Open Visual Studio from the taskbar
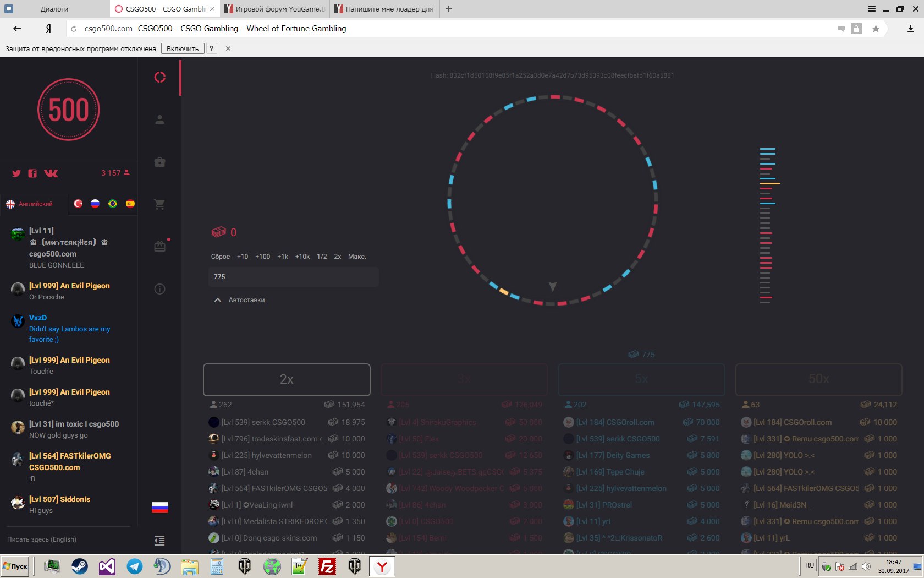 point(107,566)
